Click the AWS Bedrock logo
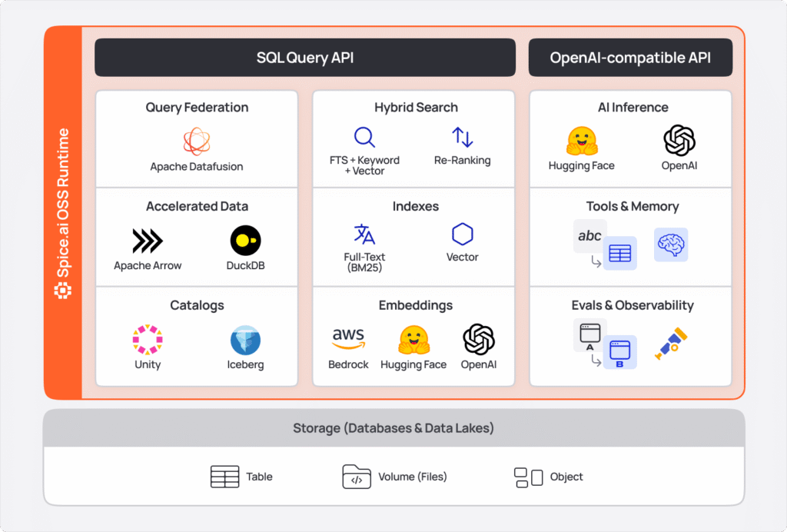 click(348, 338)
